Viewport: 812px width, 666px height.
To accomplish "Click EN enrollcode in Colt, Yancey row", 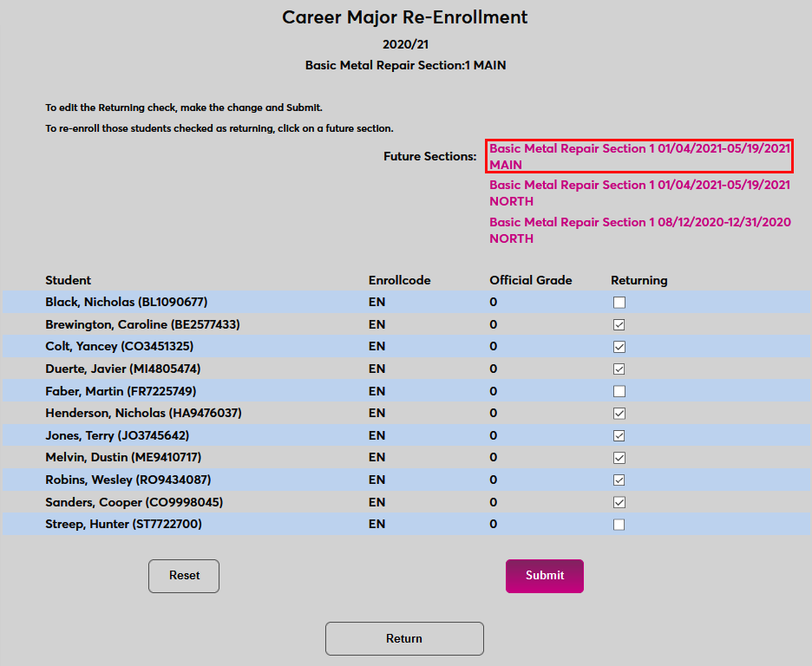I will 377,346.
